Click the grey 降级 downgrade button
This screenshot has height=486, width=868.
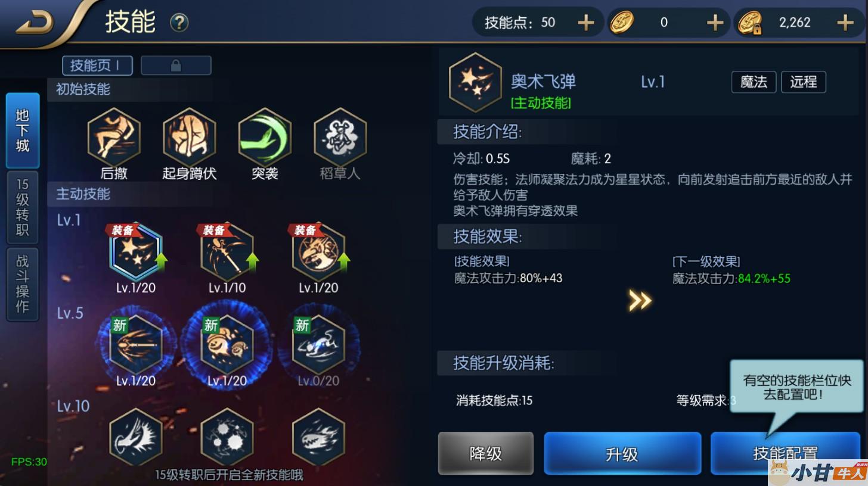click(x=486, y=454)
